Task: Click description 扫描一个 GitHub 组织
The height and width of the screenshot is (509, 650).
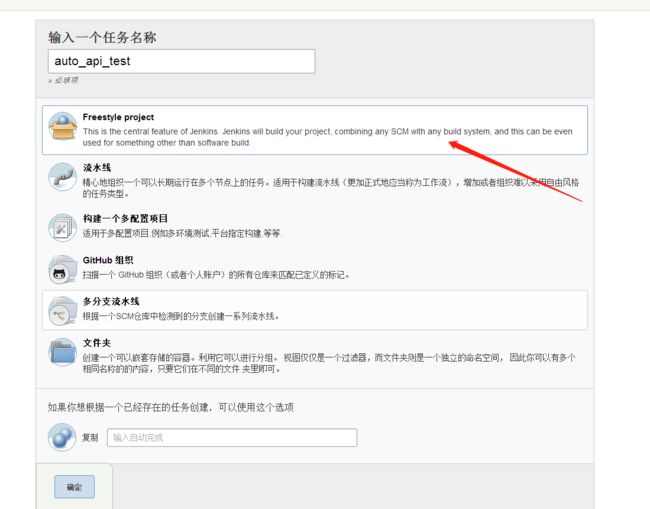Action: click(x=216, y=275)
